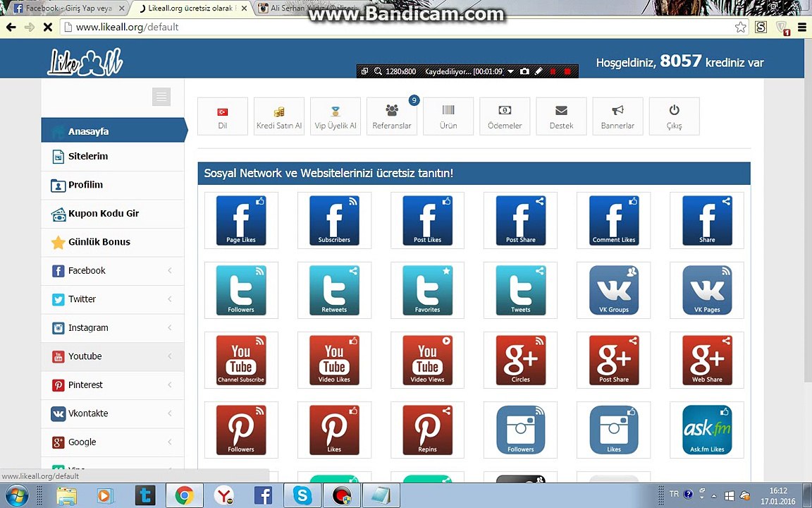Image resolution: width=812 pixels, height=508 pixels.
Task: Open Windows Start button
Action: [x=17, y=495]
